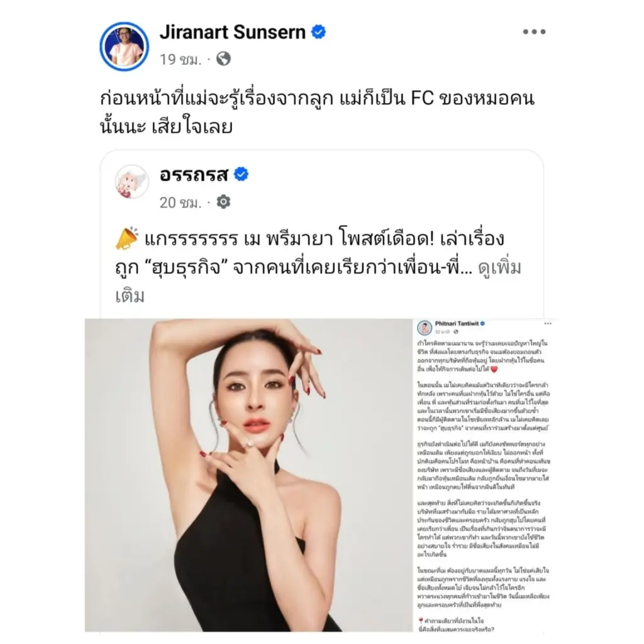644x644 pixels.
Task: Open the three-dot post options menu
Action: 534,31
